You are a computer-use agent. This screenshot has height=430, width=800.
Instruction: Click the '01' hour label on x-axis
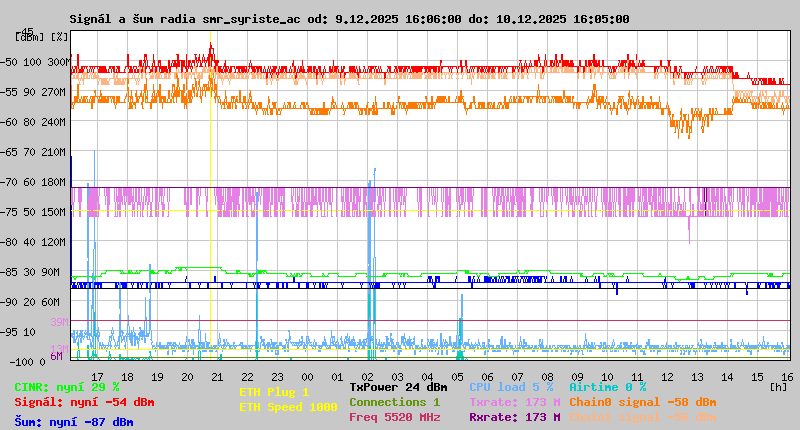coord(337,377)
